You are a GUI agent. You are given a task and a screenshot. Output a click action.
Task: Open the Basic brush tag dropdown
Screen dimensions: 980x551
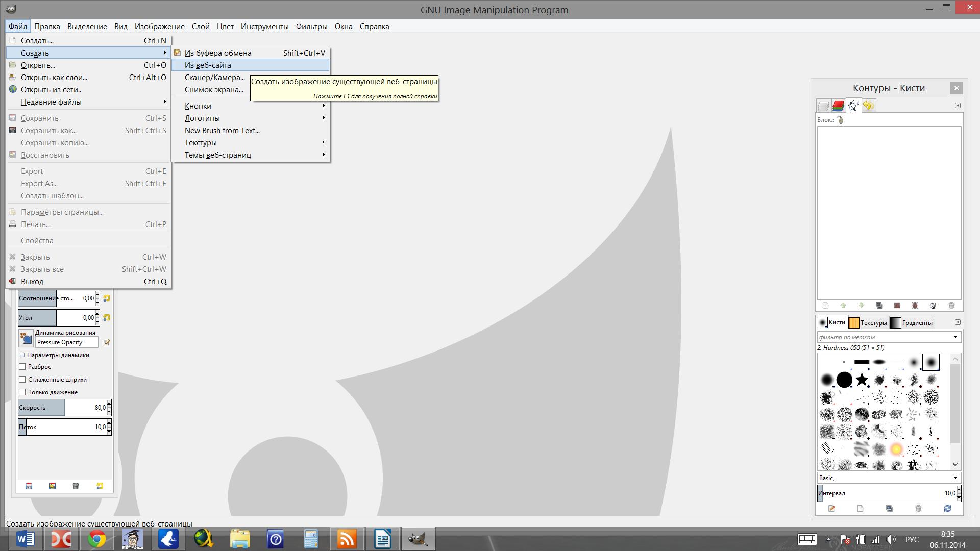tap(955, 478)
